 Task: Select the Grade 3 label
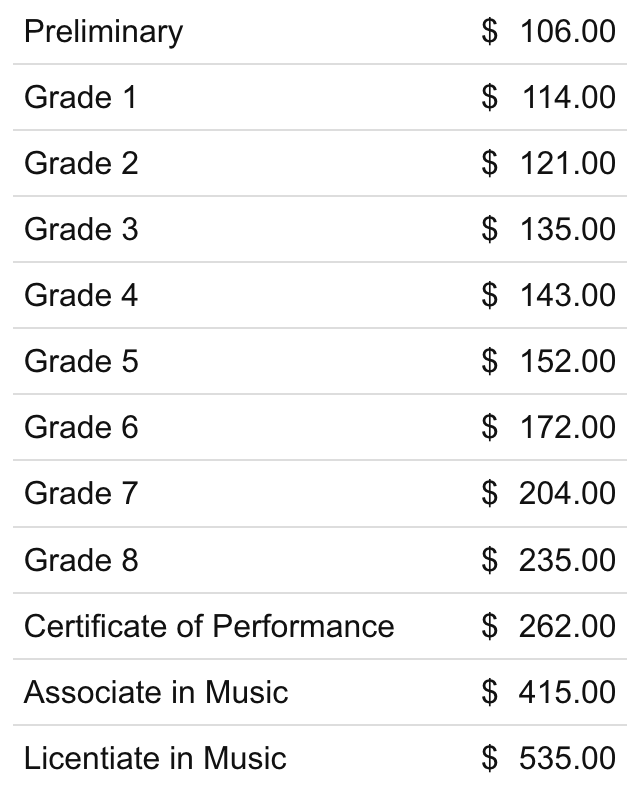point(81,230)
